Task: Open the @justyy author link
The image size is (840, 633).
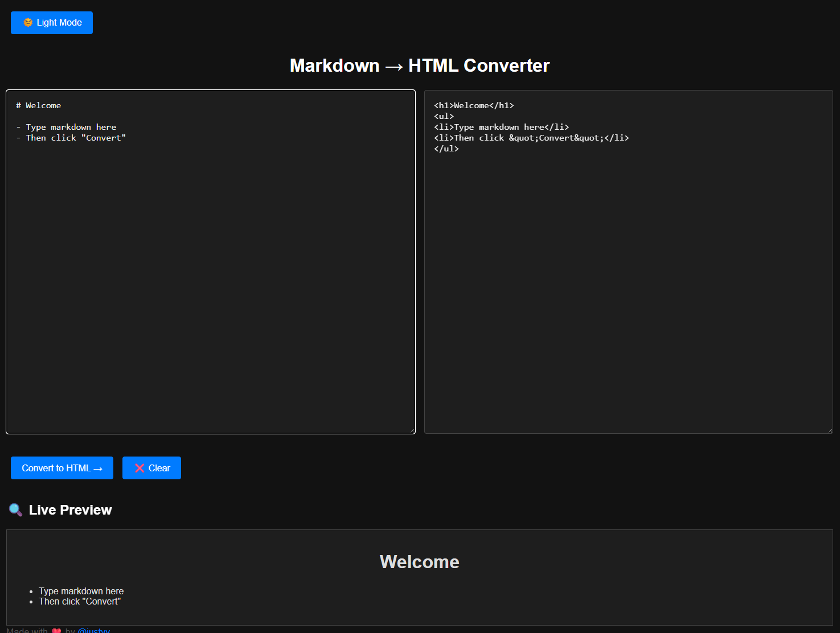Action: 93,630
